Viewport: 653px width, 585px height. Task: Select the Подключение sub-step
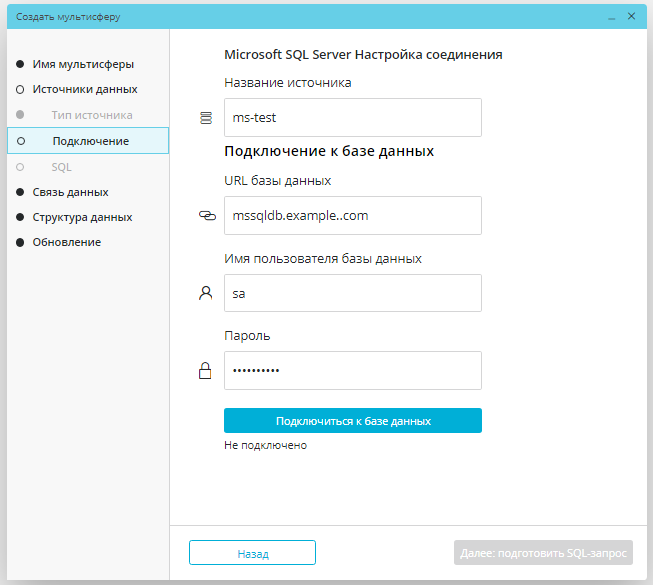click(88, 141)
